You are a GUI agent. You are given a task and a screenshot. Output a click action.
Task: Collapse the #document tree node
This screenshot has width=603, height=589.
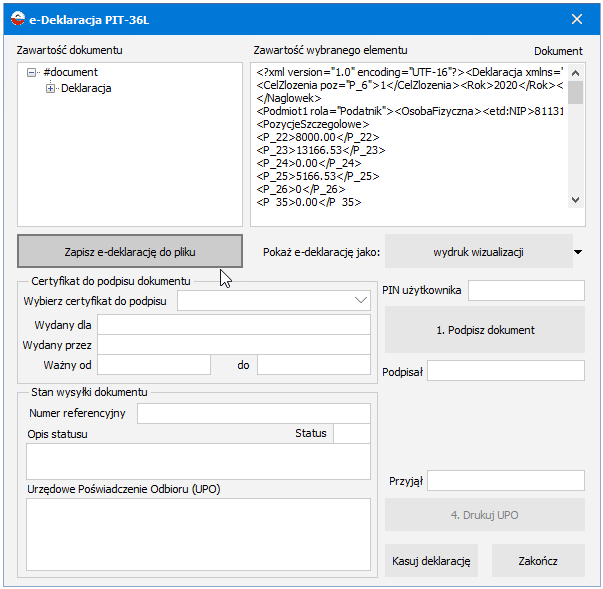[32, 72]
